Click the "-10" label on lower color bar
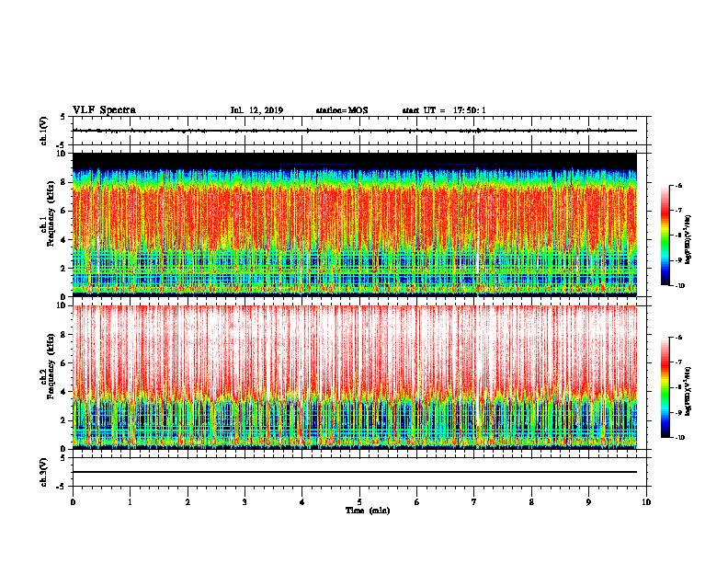The height and width of the screenshot is (563, 728). (679, 437)
